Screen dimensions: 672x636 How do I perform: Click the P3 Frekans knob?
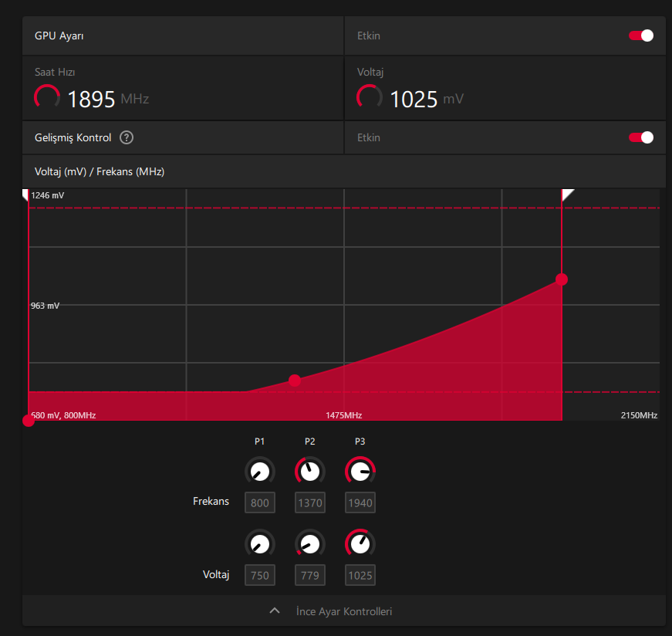pos(360,472)
